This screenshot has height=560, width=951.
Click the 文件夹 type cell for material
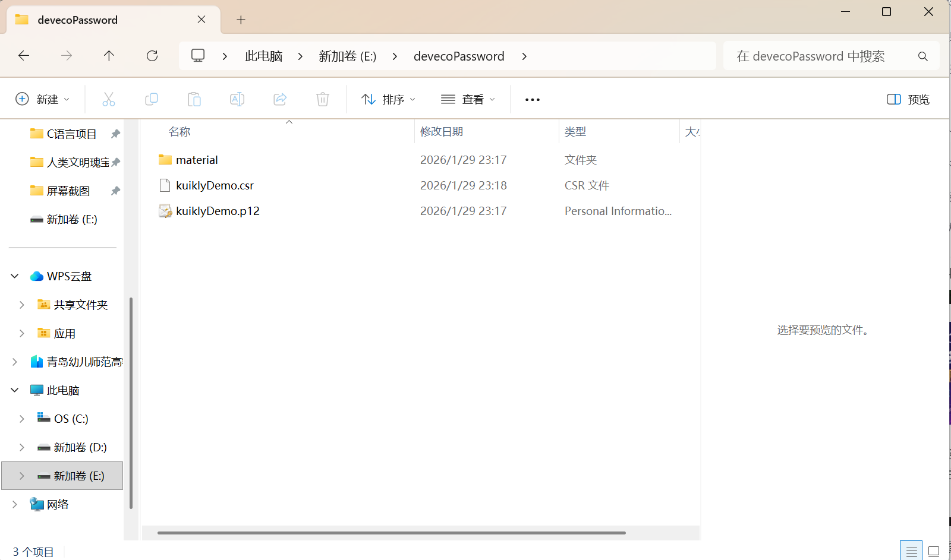(x=581, y=160)
